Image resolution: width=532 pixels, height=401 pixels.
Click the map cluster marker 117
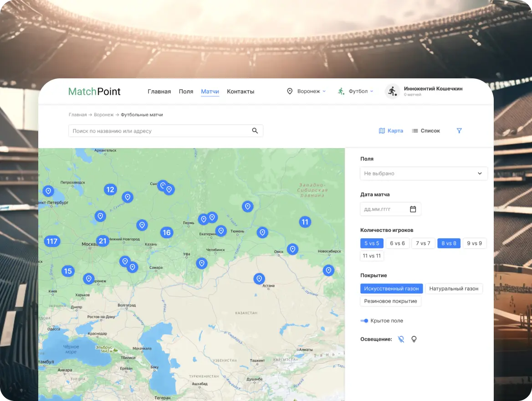pos(52,242)
